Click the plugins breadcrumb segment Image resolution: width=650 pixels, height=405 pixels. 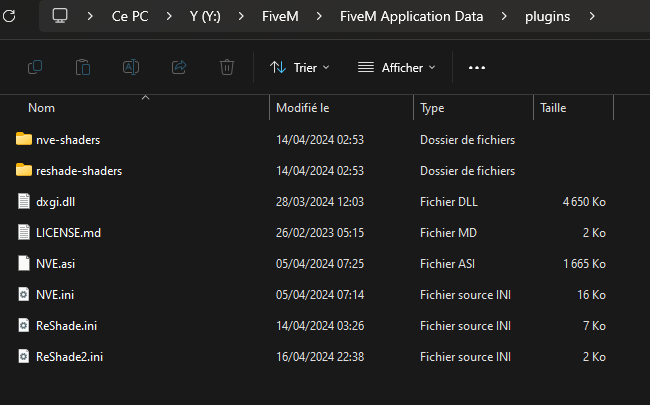[547, 17]
